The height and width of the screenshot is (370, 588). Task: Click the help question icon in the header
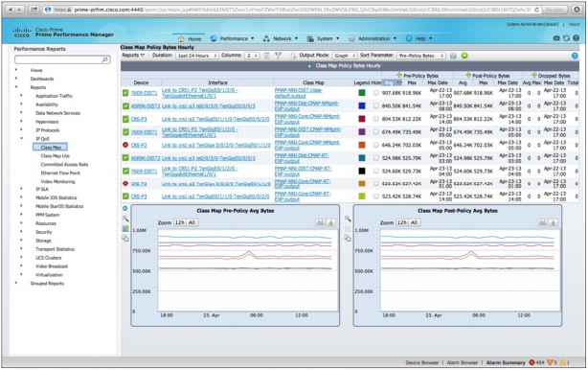[x=576, y=38]
